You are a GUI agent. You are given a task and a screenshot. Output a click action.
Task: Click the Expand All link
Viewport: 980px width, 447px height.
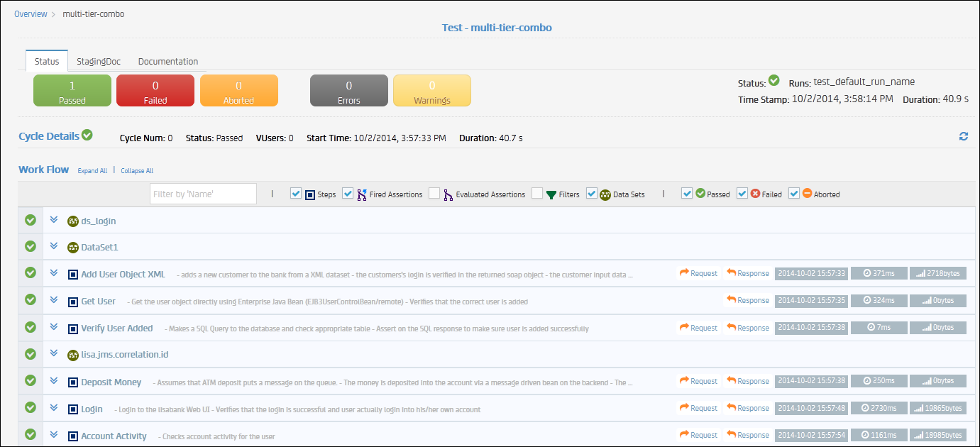tap(92, 170)
